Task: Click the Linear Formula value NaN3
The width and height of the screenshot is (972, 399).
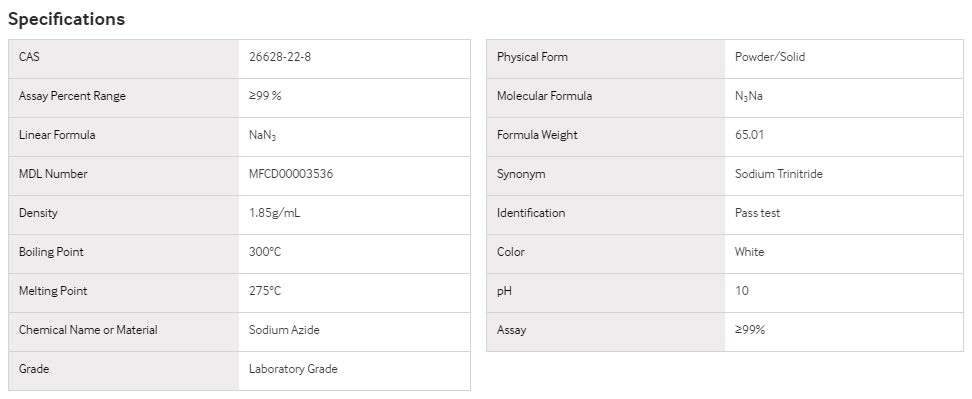Action: pyautogui.click(x=262, y=136)
